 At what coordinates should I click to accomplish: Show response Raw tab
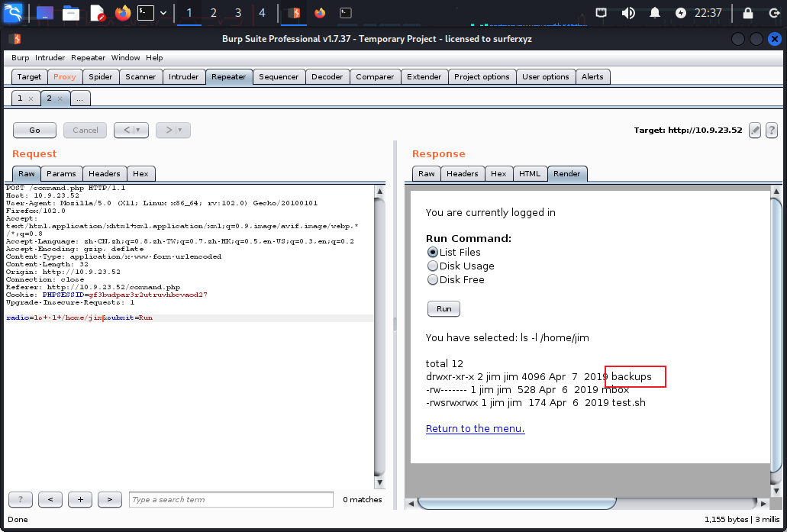(x=427, y=174)
